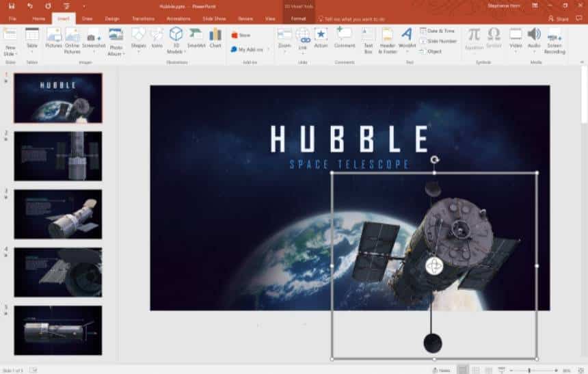The width and height of the screenshot is (588, 374).
Task: Click the Object insert button
Action: click(x=431, y=51)
